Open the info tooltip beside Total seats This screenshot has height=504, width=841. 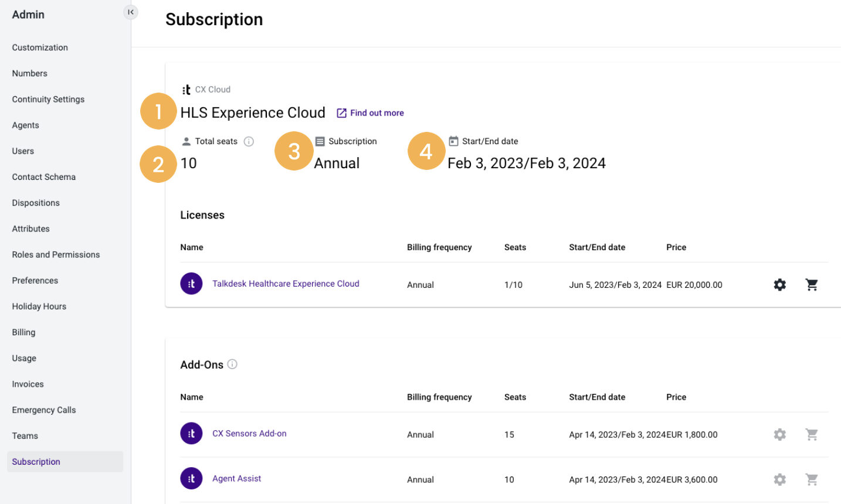[249, 141]
